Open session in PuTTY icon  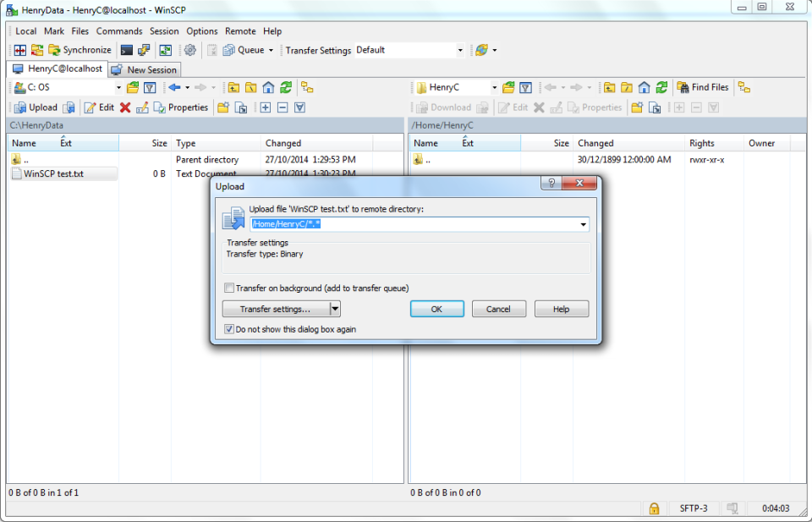pyautogui.click(x=144, y=50)
